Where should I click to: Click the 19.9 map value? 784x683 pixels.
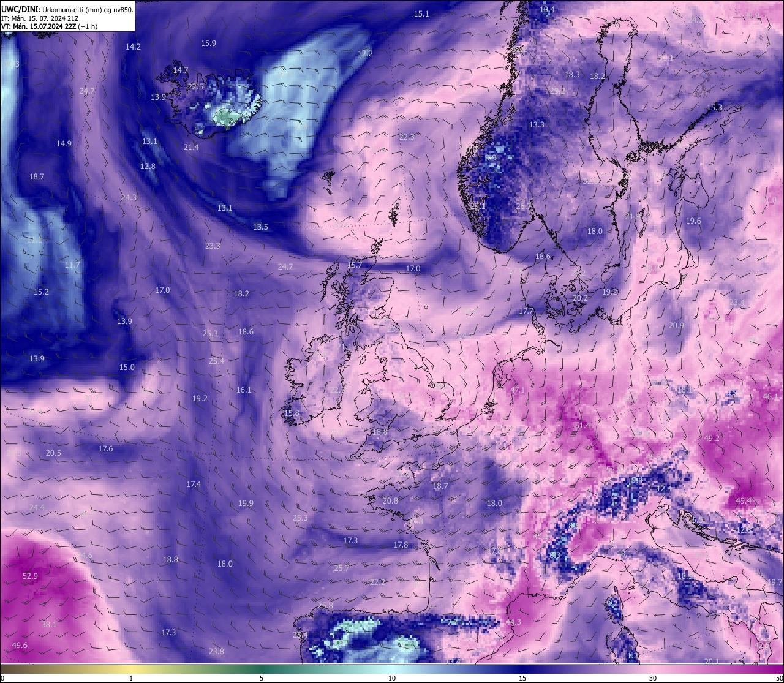coord(246,503)
